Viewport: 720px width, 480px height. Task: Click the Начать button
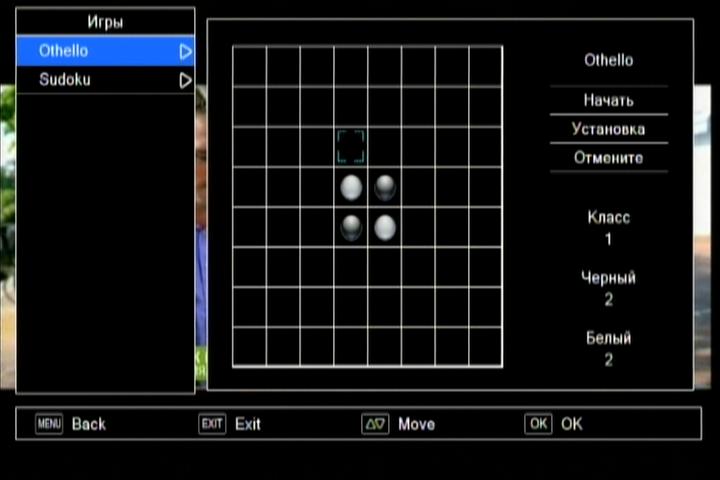[608, 100]
